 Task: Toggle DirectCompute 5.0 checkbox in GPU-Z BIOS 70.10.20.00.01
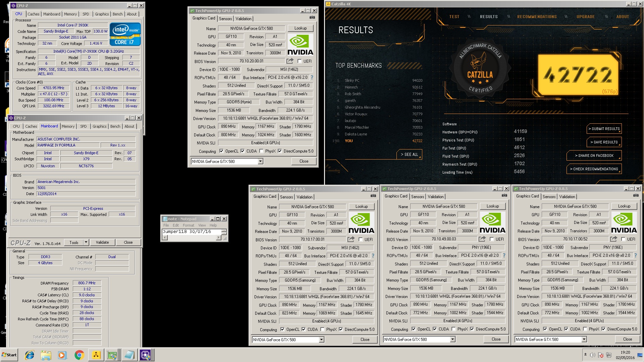point(280,151)
